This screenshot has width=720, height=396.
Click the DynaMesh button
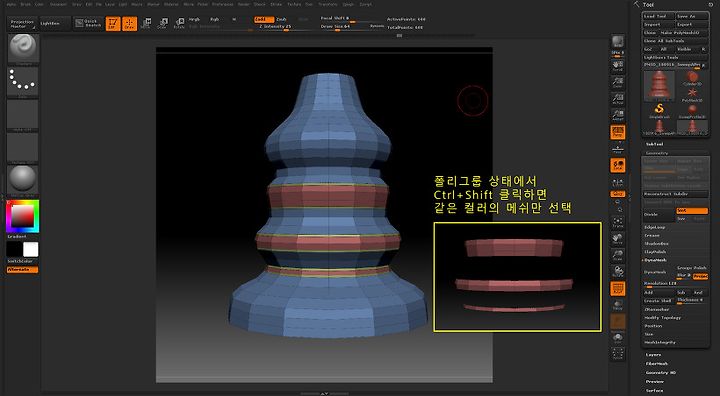[x=659, y=272]
